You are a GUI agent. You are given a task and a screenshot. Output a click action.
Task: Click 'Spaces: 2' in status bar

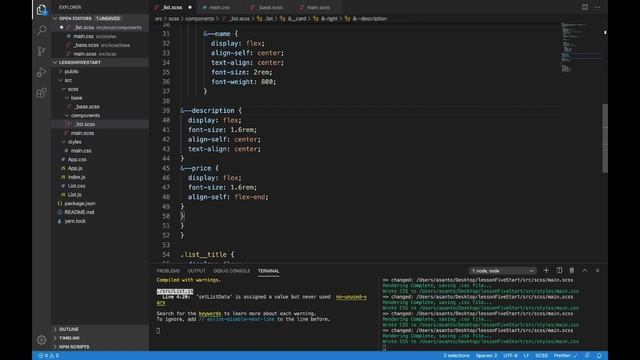486,356
